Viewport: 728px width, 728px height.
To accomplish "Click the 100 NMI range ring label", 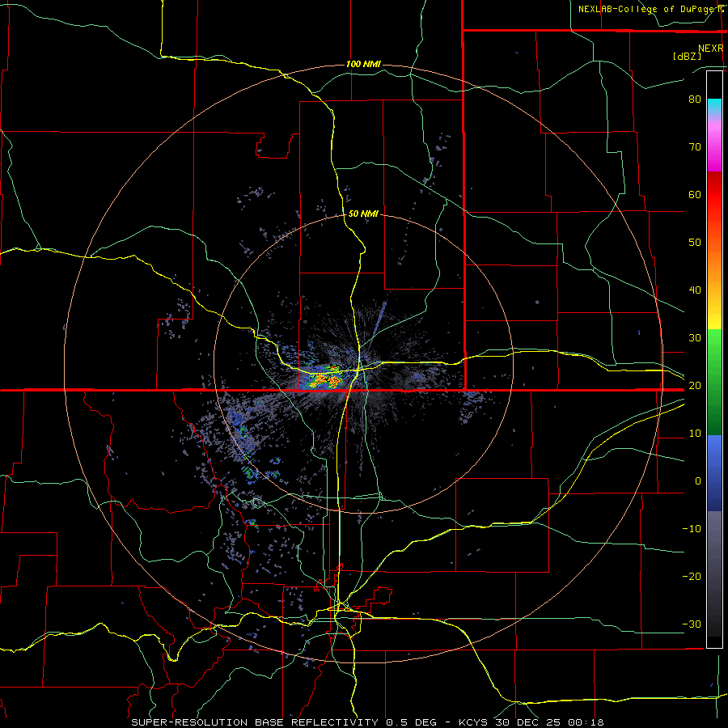I will [x=363, y=64].
